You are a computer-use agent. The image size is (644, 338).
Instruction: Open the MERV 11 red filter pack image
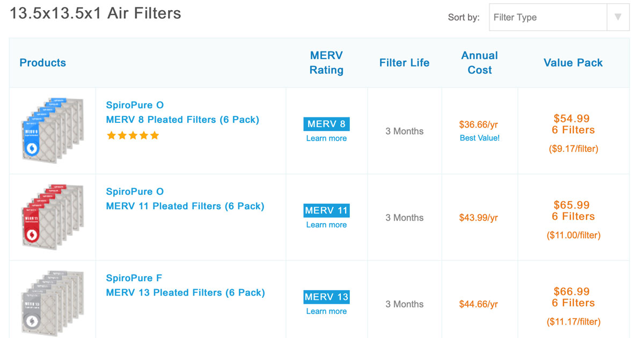[53, 217]
